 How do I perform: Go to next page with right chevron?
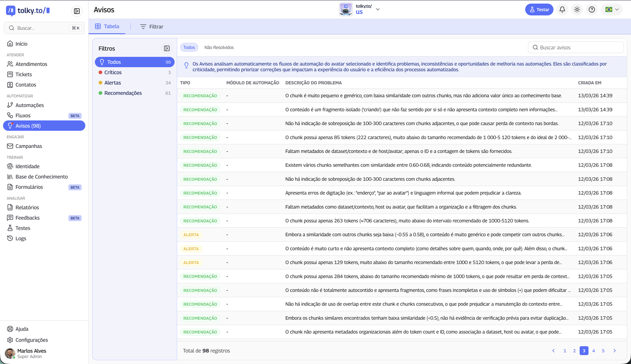click(x=614, y=351)
